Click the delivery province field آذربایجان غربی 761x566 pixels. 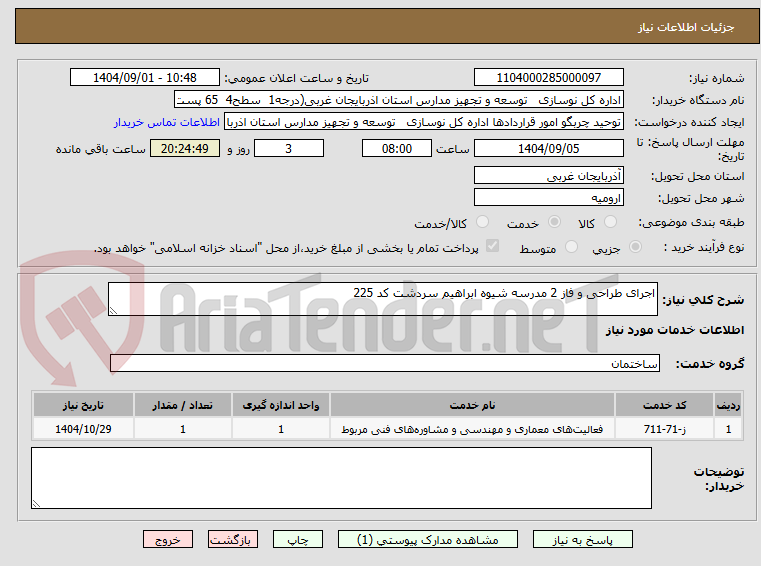[549, 176]
